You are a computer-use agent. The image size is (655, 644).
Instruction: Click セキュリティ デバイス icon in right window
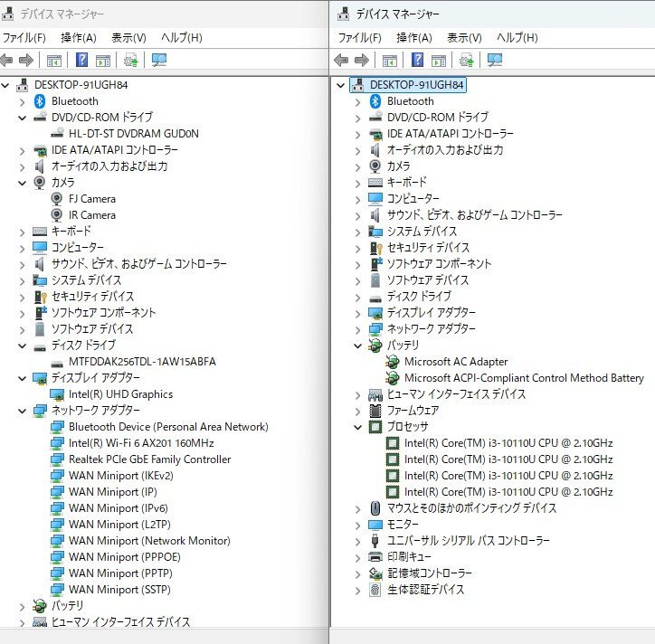click(x=375, y=248)
